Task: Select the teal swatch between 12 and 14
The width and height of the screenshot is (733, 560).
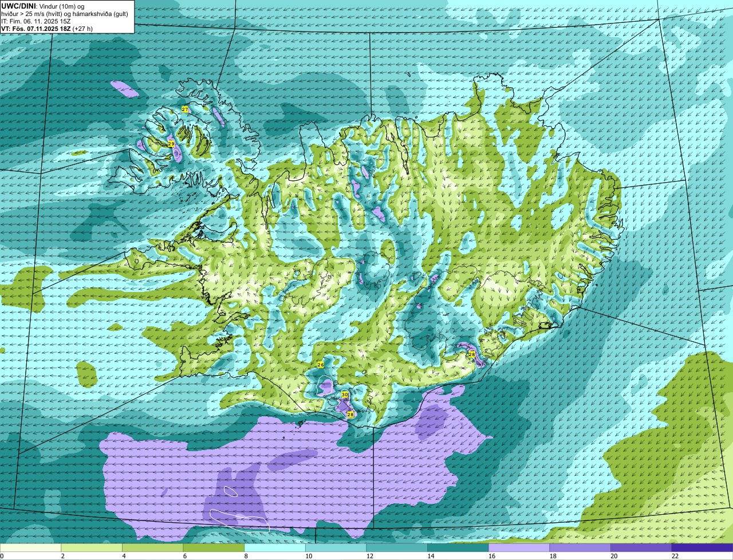Action: coord(397,547)
